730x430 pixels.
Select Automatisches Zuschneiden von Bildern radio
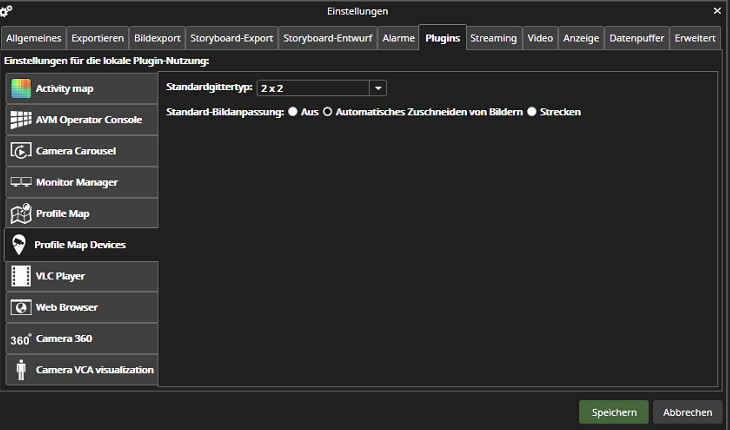click(327, 112)
